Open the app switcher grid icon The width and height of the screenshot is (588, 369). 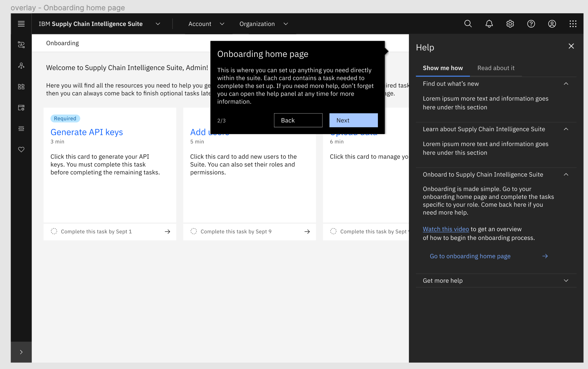tap(573, 24)
